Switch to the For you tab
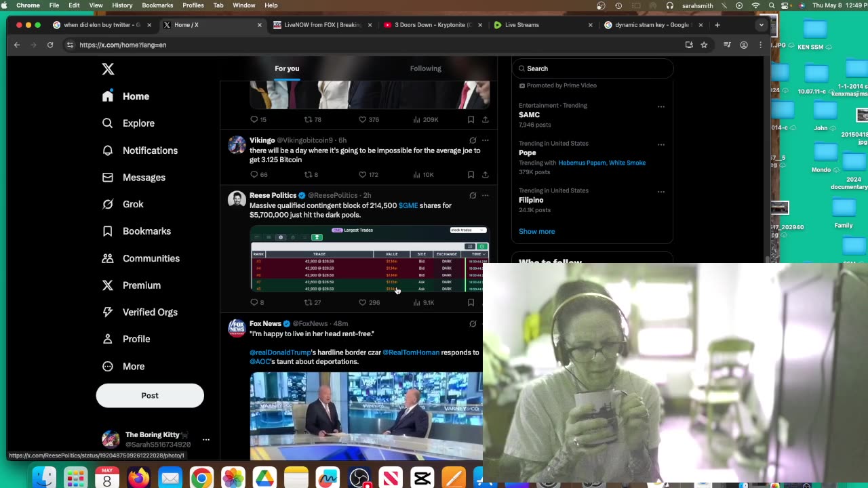Image resolution: width=868 pixels, height=488 pixels. coord(287,68)
